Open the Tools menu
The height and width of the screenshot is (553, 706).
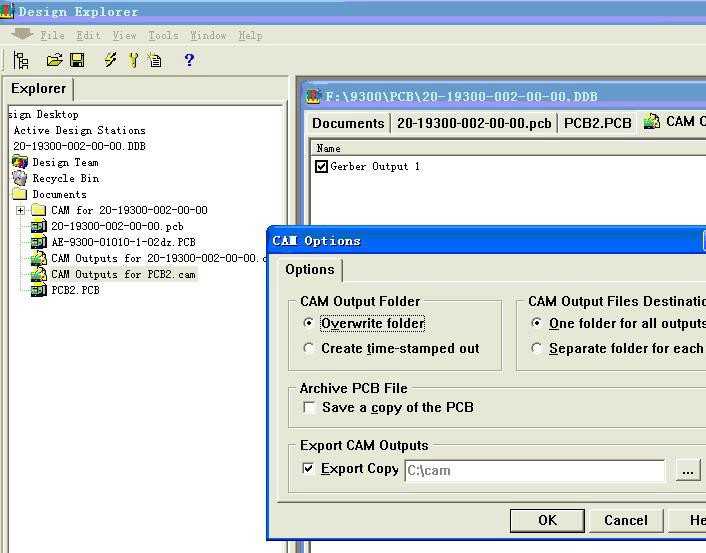point(163,35)
